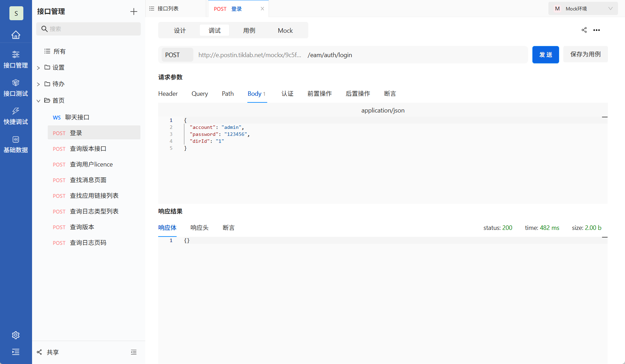The height and width of the screenshot is (364, 625).
Task: Select POST 查询日志类型列表
Action: (94, 211)
